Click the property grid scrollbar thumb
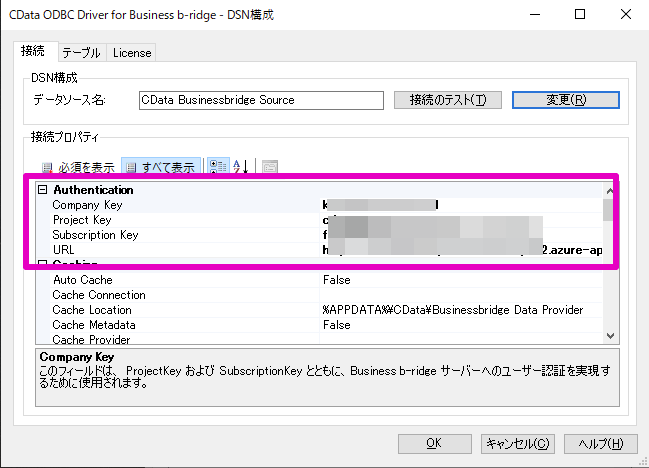Screen dimensions: 649x468 click(608, 210)
